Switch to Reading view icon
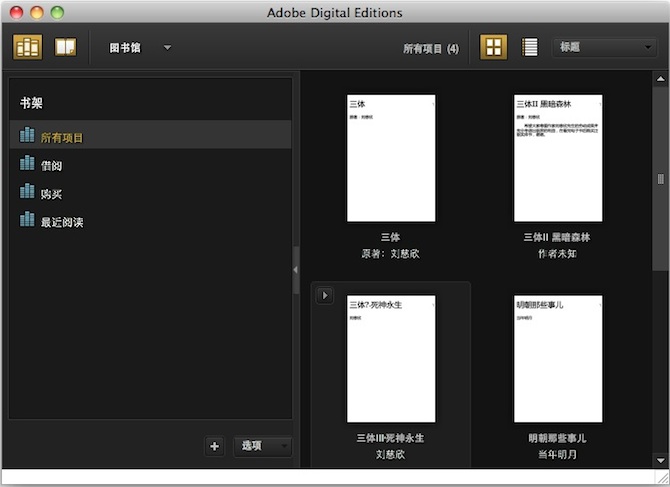 click(65, 47)
